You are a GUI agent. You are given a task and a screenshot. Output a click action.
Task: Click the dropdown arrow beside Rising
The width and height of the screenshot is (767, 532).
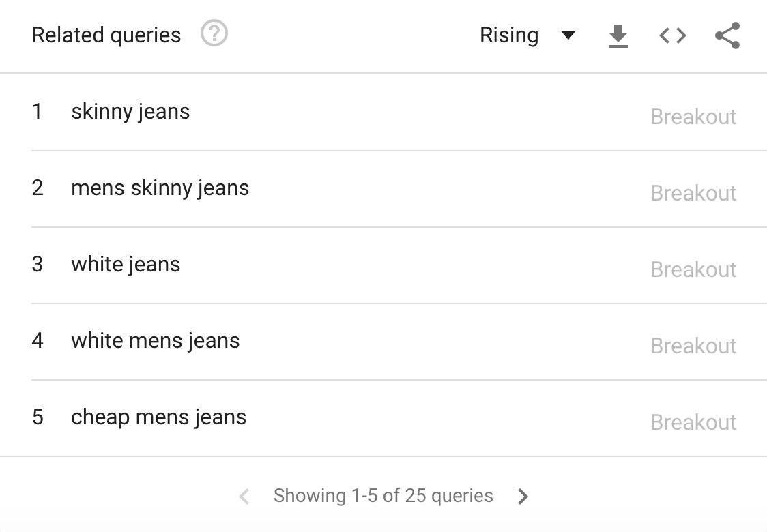[x=568, y=35]
